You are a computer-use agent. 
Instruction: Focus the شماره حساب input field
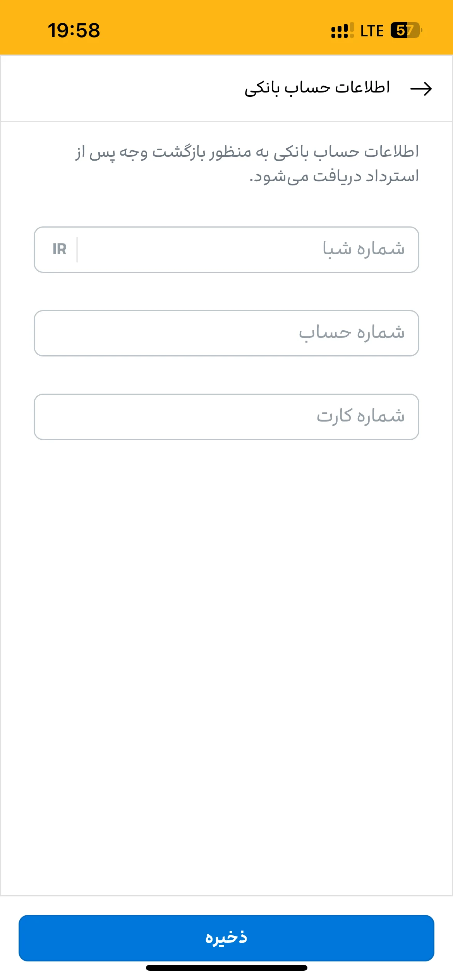pos(226,333)
